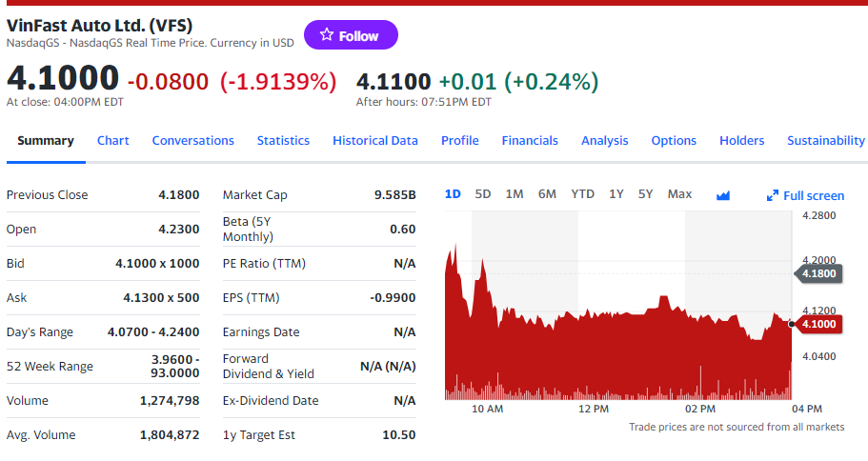
Task: Select the 1D chart range
Action: point(453,194)
